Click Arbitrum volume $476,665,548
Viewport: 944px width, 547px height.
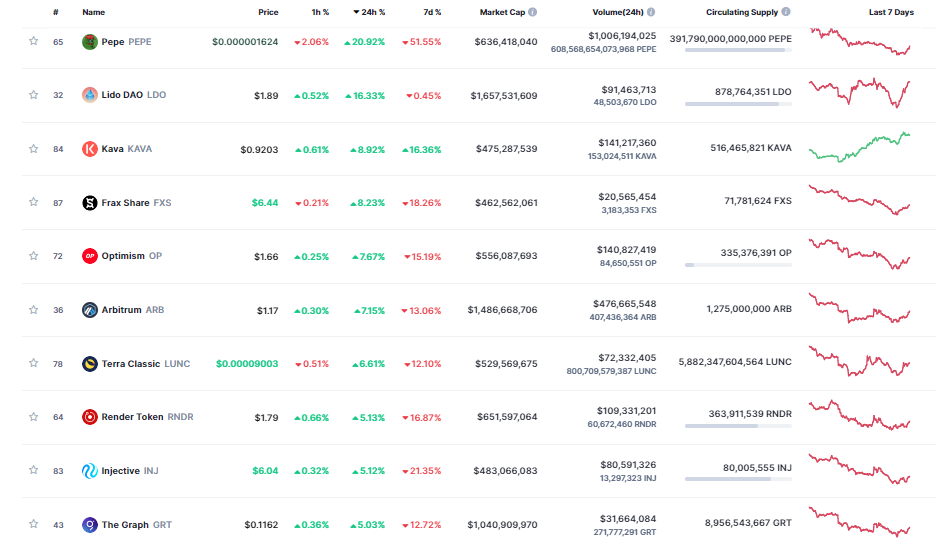click(624, 304)
